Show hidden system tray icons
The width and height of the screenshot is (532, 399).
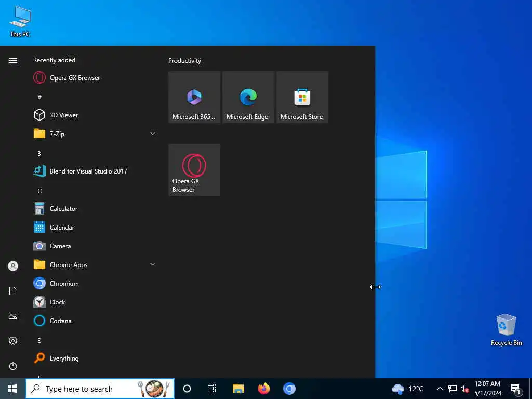[x=440, y=389]
